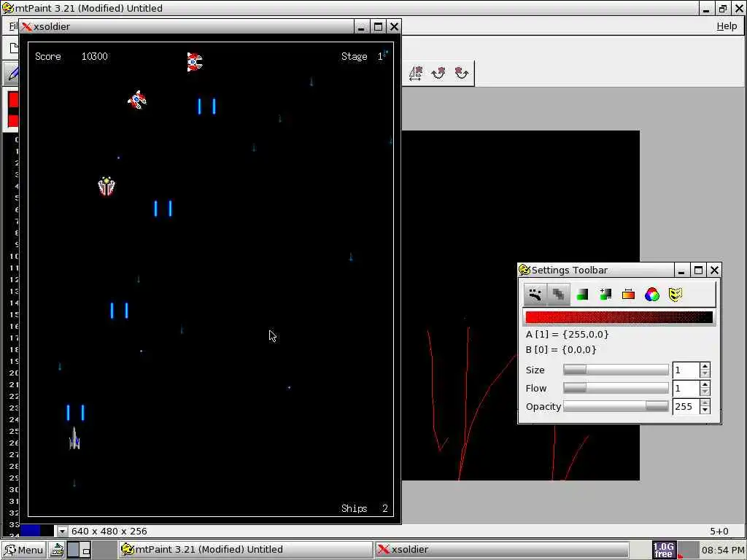
Task: Adjust the Flow slider
Action: pos(616,388)
